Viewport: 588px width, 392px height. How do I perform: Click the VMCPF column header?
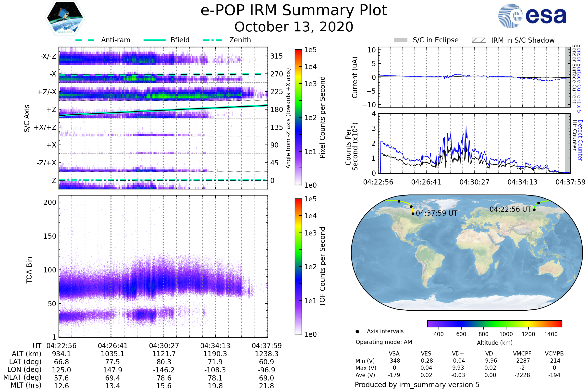(x=522, y=354)
